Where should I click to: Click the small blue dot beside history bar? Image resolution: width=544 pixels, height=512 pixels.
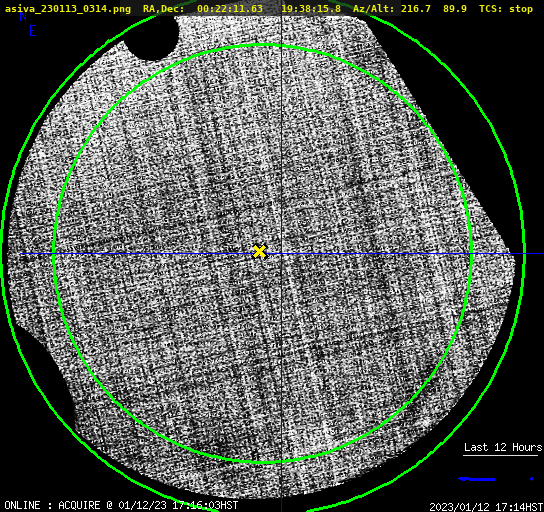coord(532,479)
